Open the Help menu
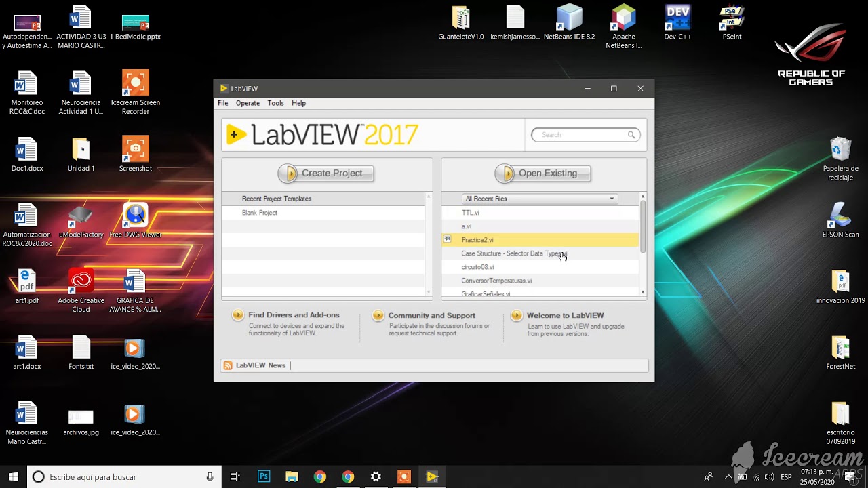Viewport: 868px width, 488px height. [298, 103]
